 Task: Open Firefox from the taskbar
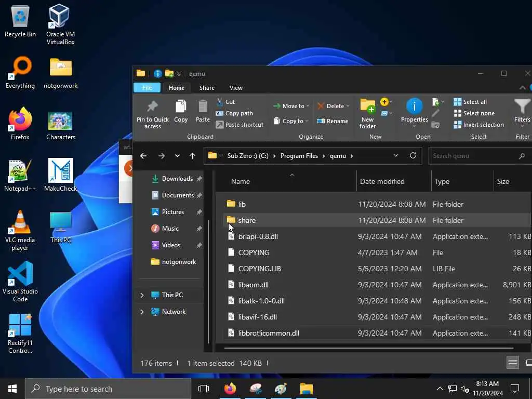[x=230, y=389]
